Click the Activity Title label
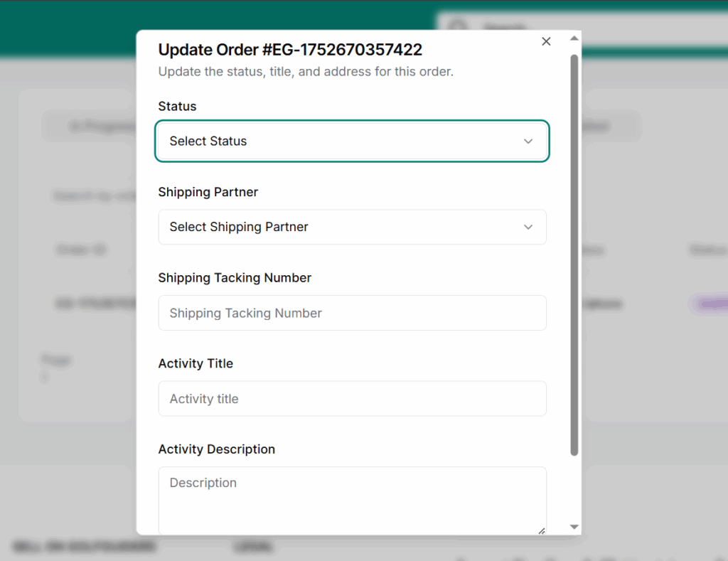This screenshot has height=561, width=728. click(196, 363)
